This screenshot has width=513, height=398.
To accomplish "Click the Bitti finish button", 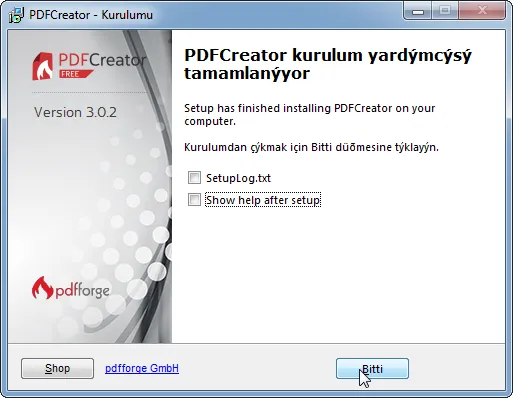I will (372, 369).
